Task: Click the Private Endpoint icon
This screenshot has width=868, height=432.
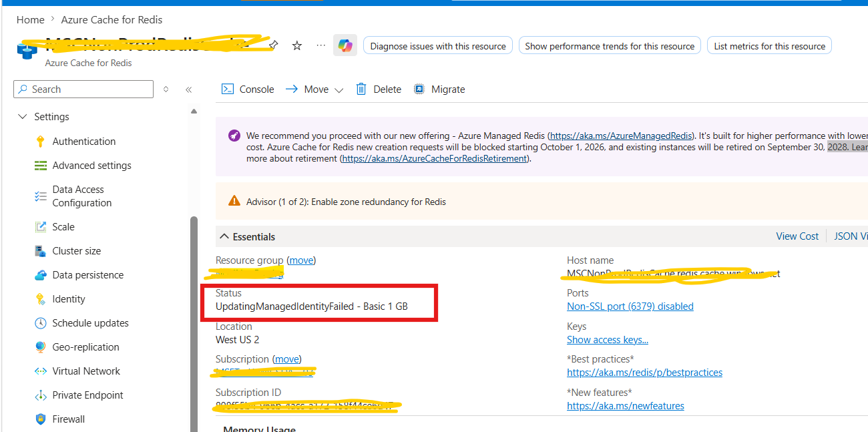Action: 41,395
